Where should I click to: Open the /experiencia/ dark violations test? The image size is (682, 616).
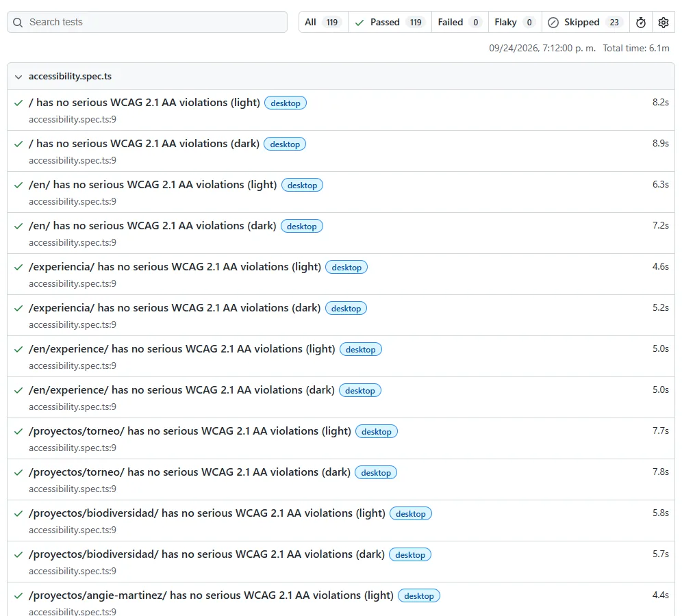coord(175,308)
